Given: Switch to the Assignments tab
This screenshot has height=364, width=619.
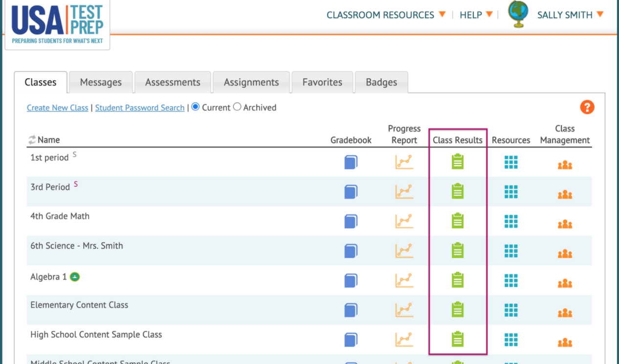Looking at the screenshot, I should pyautogui.click(x=251, y=82).
